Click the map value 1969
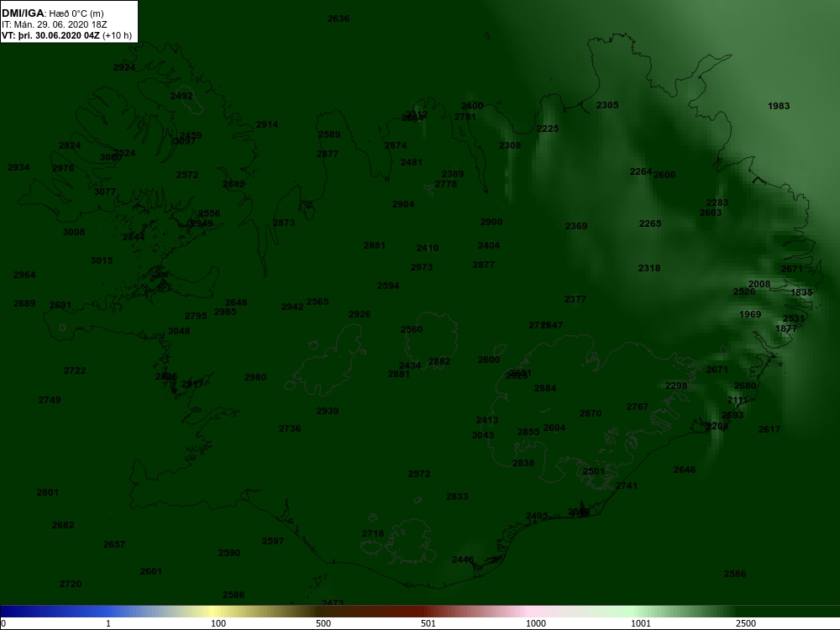This screenshot has width=840, height=630. coord(750,314)
